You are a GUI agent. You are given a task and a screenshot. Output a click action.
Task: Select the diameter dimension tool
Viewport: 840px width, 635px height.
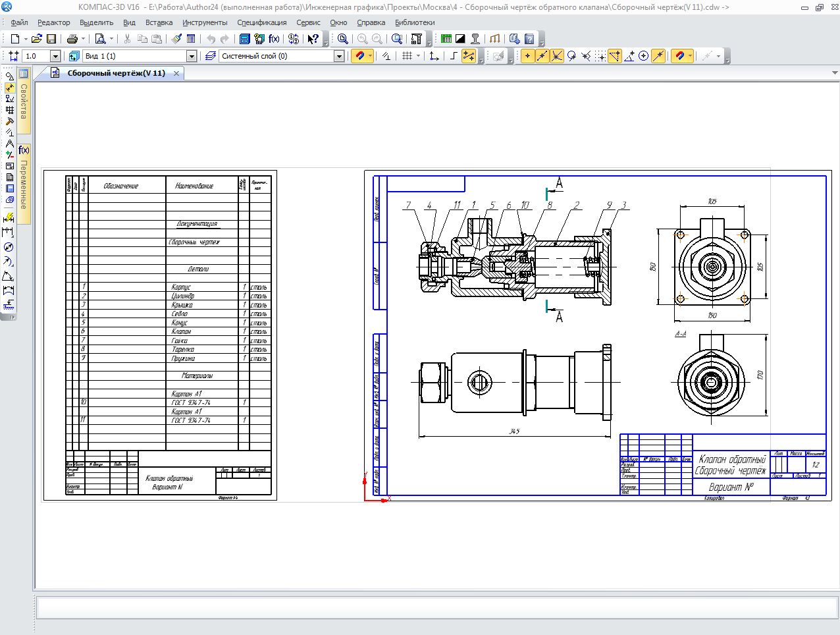click(9, 247)
